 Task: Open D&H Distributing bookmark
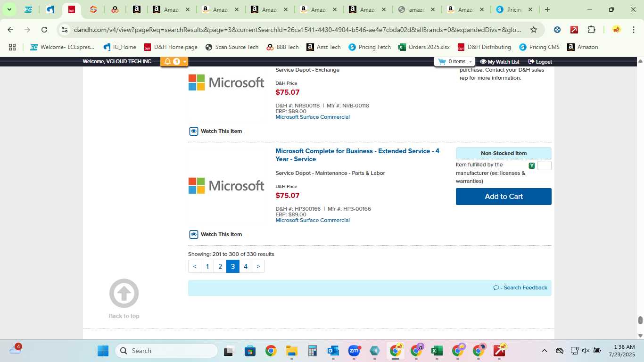tap(484, 47)
